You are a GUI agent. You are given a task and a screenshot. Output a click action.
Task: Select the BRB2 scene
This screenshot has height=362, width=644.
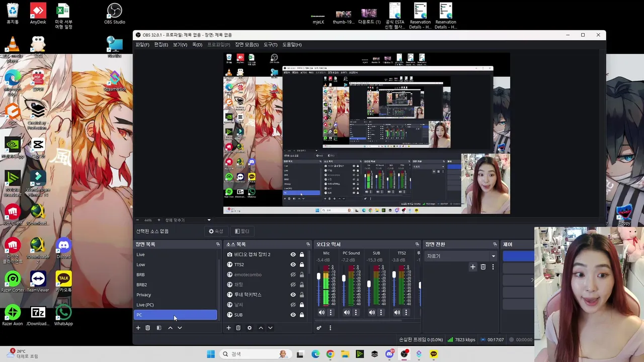(176, 285)
